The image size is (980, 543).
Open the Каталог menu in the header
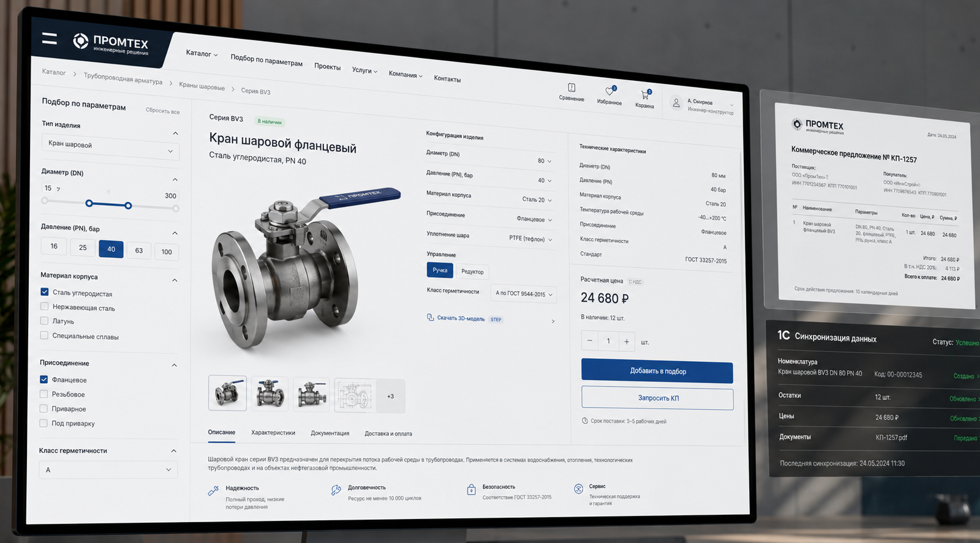tap(202, 53)
